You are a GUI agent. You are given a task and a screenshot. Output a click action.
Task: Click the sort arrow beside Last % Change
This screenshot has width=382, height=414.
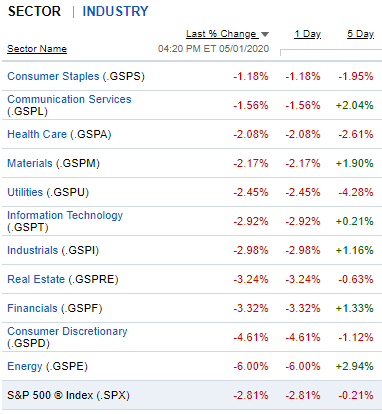coord(265,34)
